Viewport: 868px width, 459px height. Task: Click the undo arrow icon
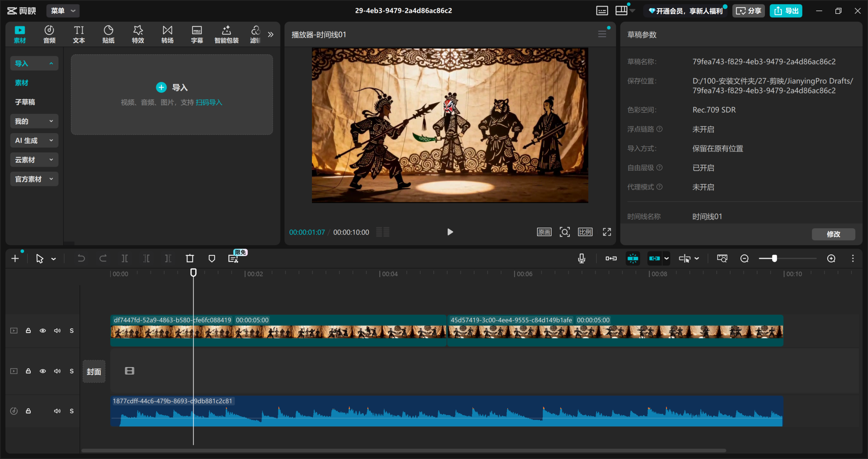point(81,258)
